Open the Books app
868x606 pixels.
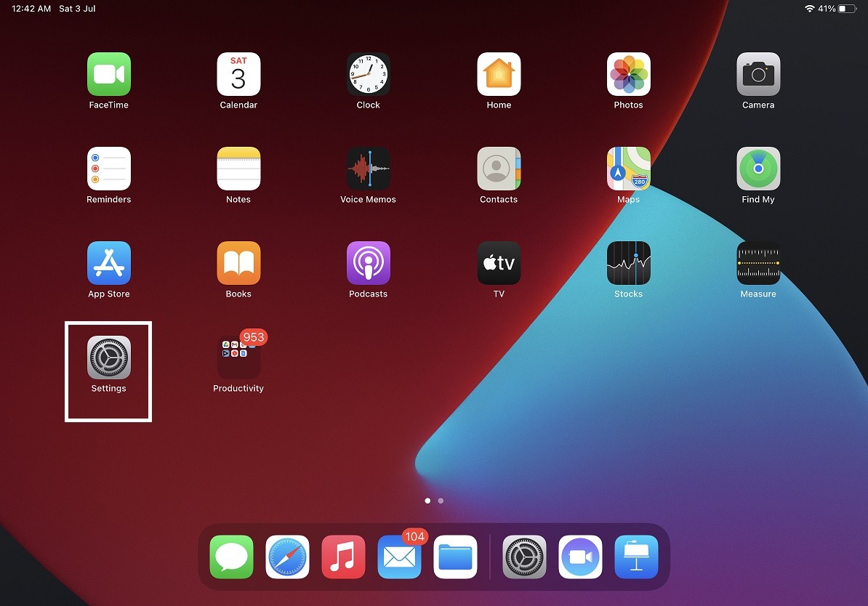tap(238, 263)
